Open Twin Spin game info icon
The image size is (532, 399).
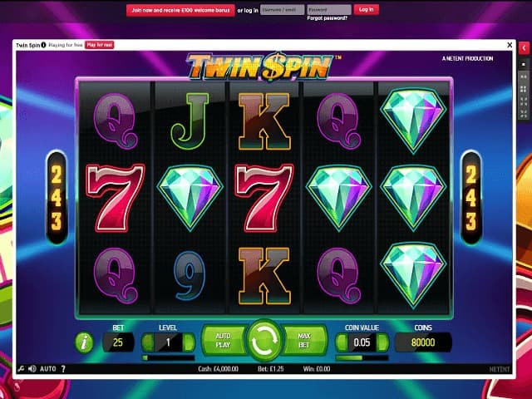point(43,45)
